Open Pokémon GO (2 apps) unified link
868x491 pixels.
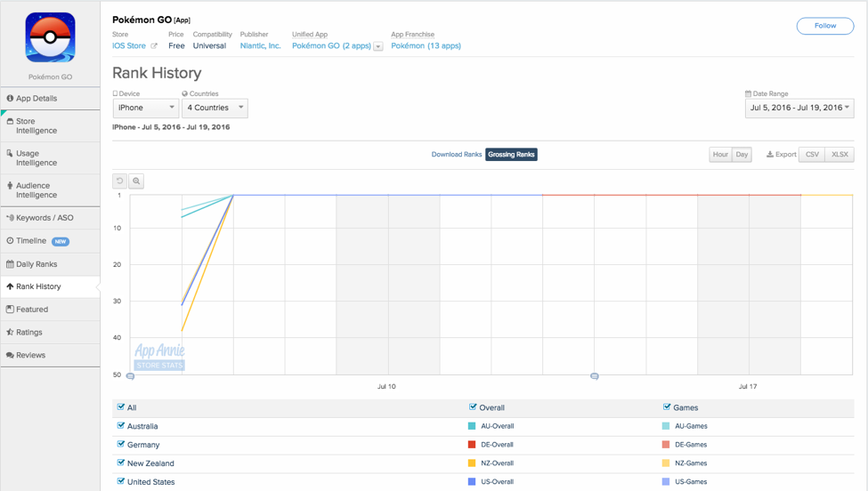coord(331,46)
